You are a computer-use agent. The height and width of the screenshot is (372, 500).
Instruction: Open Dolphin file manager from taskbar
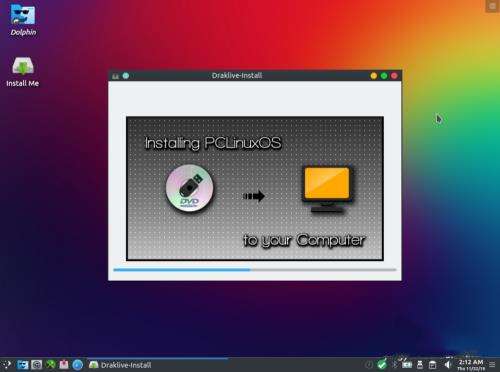coord(23,365)
